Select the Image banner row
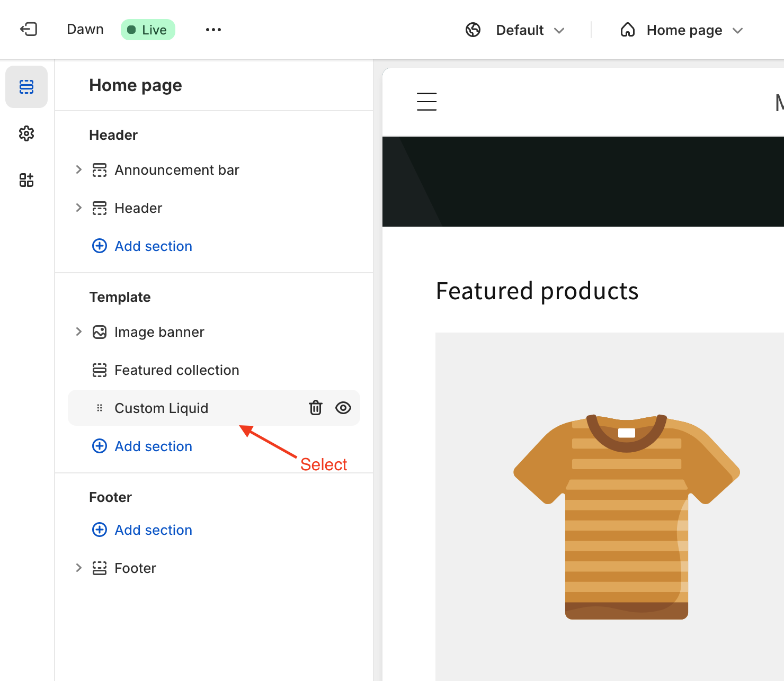This screenshot has width=784, height=681. click(x=214, y=332)
